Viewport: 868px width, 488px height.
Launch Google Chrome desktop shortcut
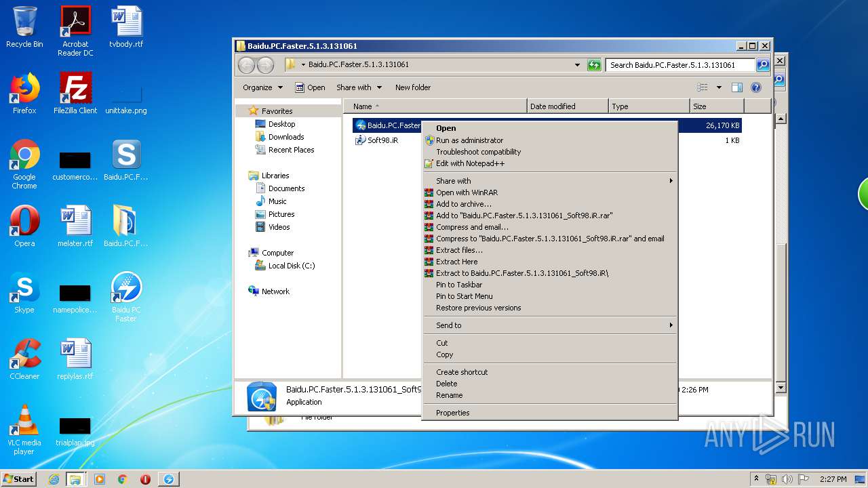(24, 165)
